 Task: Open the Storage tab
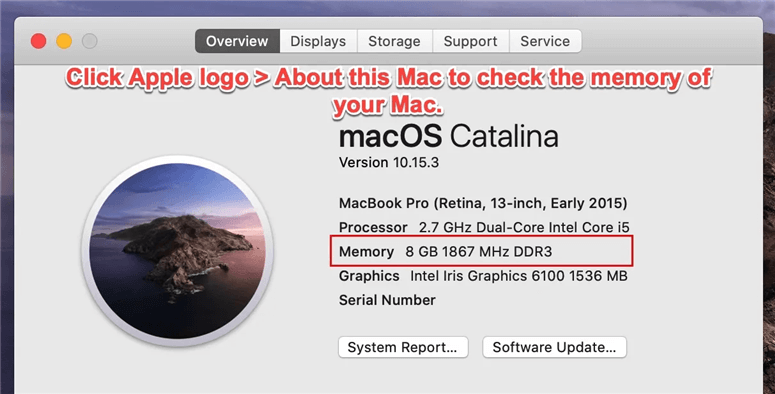[x=394, y=41]
